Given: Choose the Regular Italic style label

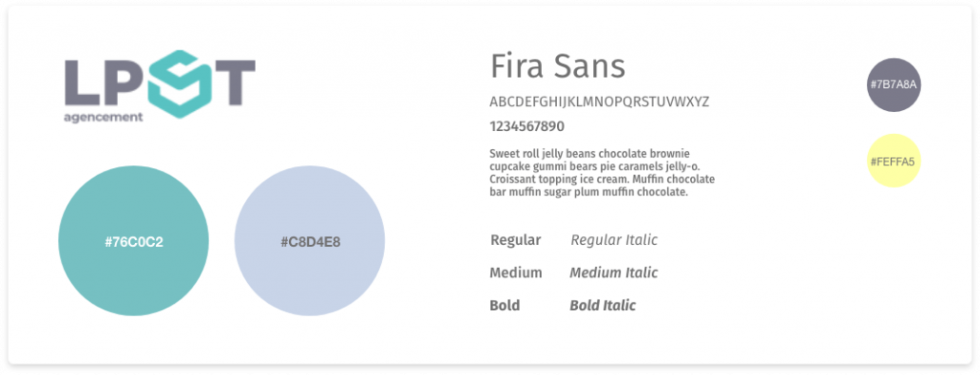Looking at the screenshot, I should pos(613,240).
